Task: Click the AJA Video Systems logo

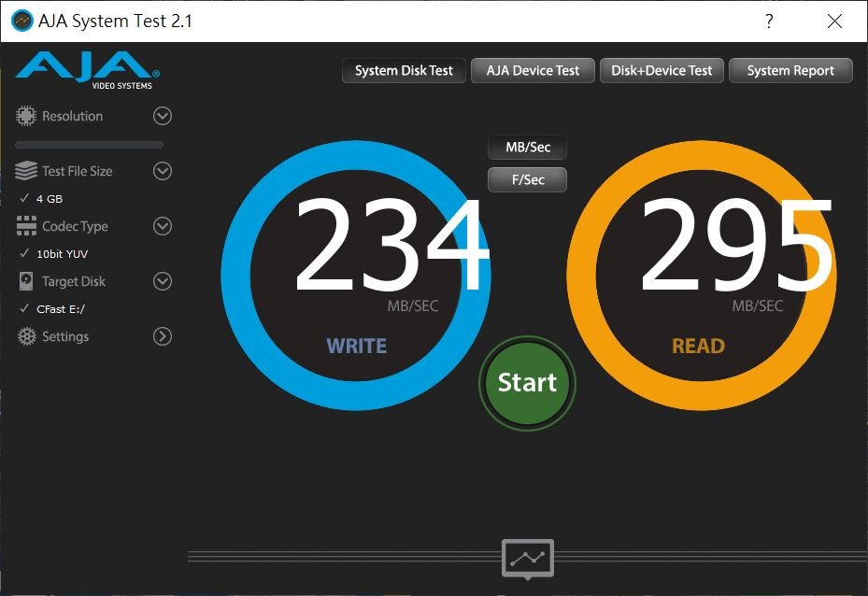Action: pyautogui.click(x=88, y=70)
